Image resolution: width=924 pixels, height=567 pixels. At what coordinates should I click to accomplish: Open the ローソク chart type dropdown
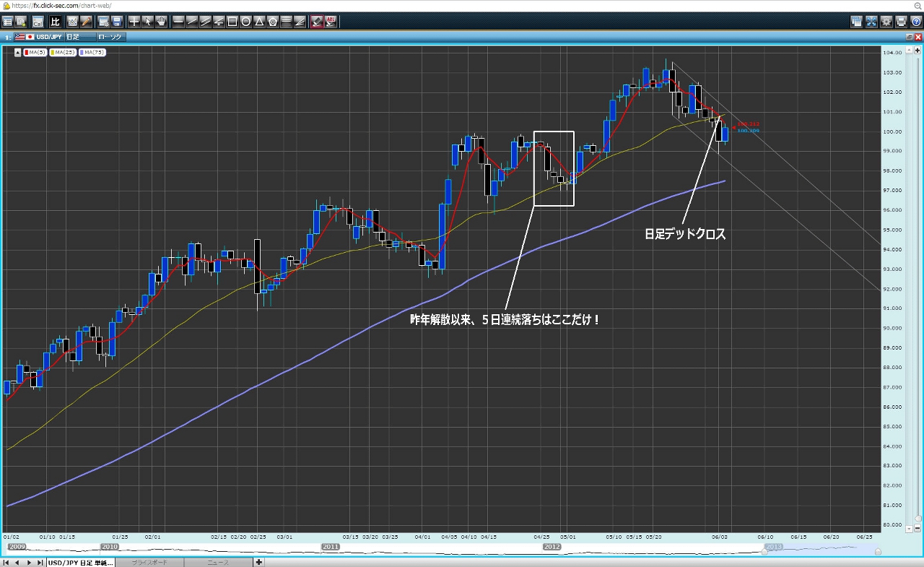pyautogui.click(x=112, y=36)
